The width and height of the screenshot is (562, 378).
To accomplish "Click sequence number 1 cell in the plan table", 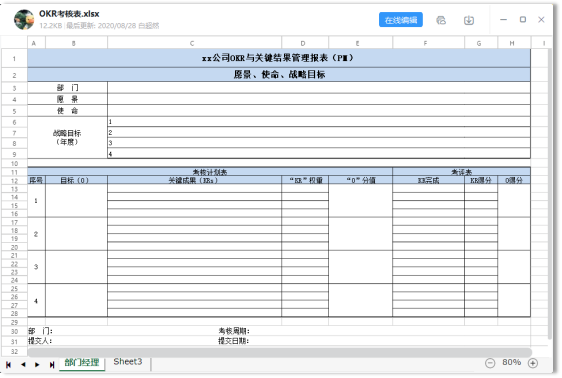I will [x=36, y=201].
